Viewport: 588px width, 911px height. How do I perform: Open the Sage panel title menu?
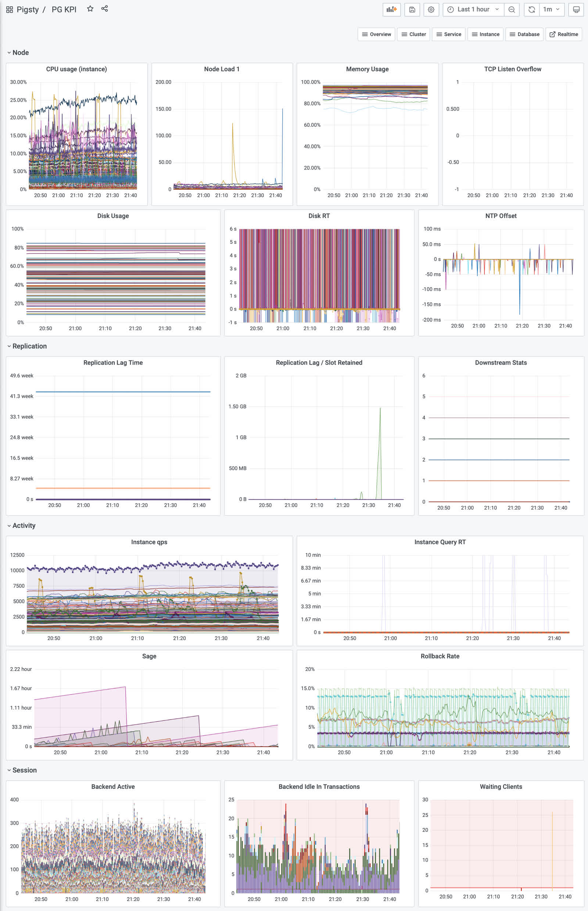[x=149, y=656]
